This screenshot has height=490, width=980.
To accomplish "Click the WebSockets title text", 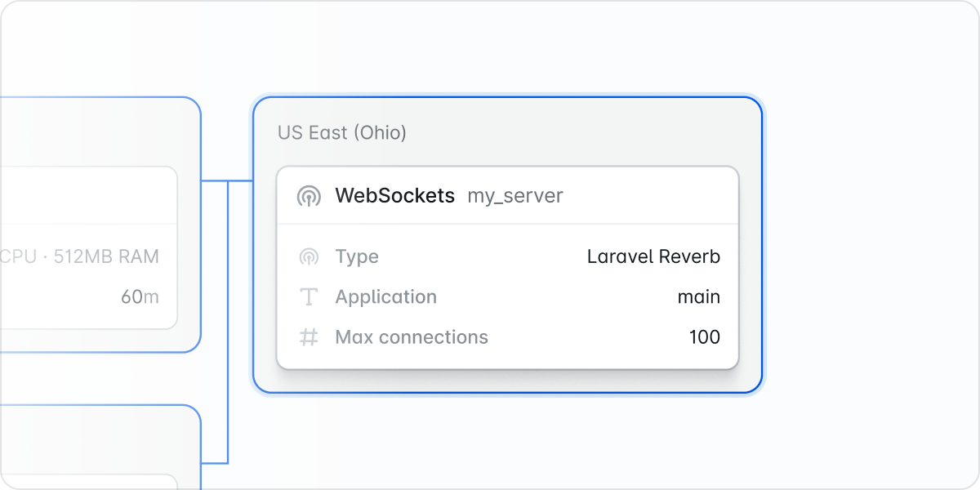I will (x=395, y=196).
